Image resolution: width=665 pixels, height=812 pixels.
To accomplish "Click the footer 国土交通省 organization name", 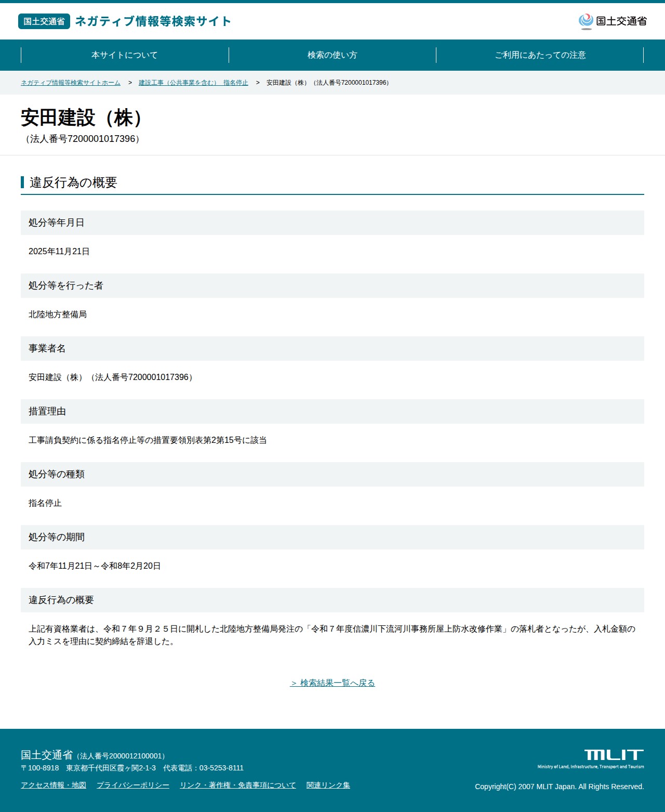I will [47, 755].
